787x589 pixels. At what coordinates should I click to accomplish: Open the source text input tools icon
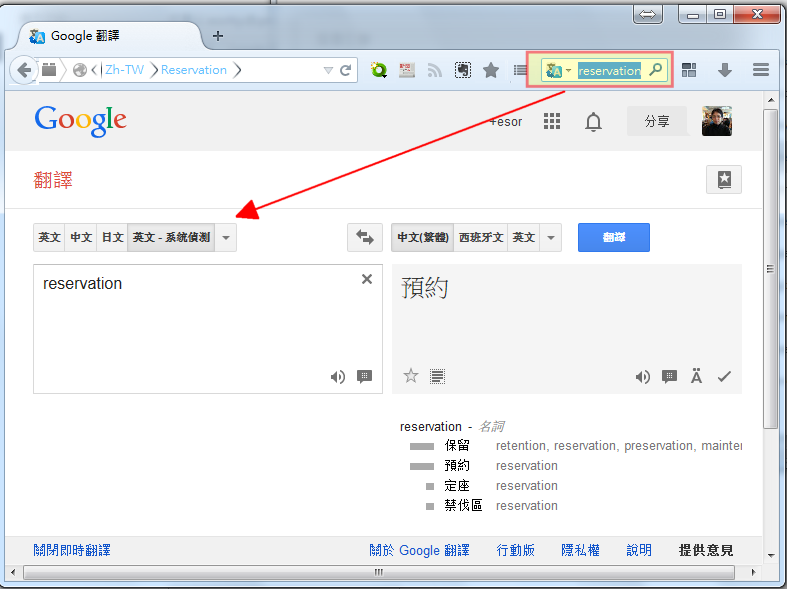point(364,376)
